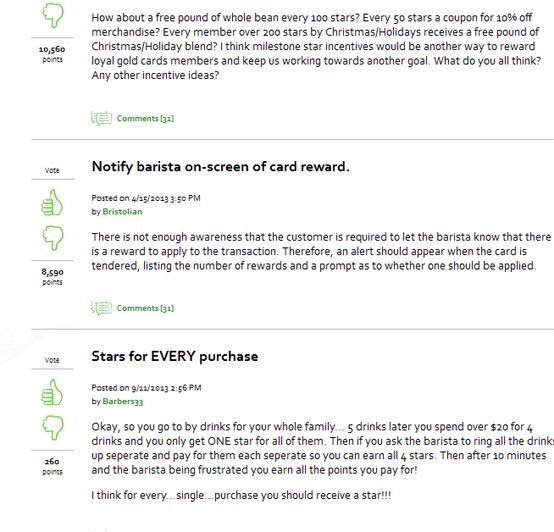554x532 pixels.
Task: Click the 8,590 points score
Action: (52, 277)
